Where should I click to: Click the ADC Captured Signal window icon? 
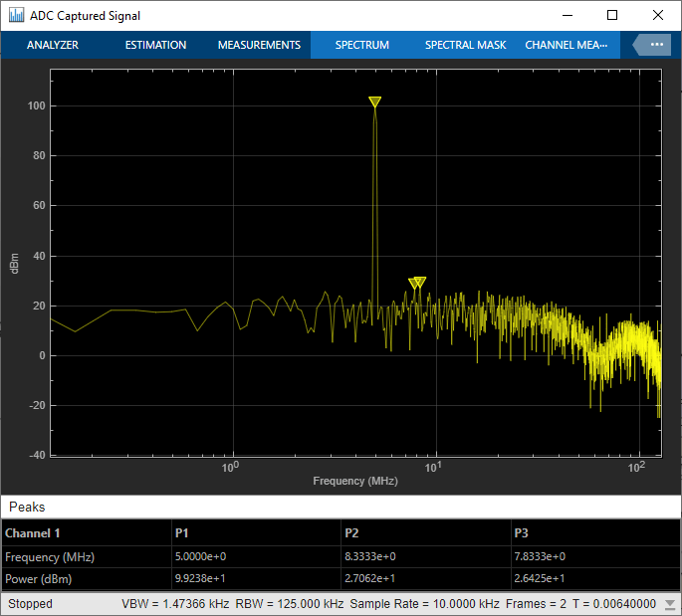(x=17, y=15)
